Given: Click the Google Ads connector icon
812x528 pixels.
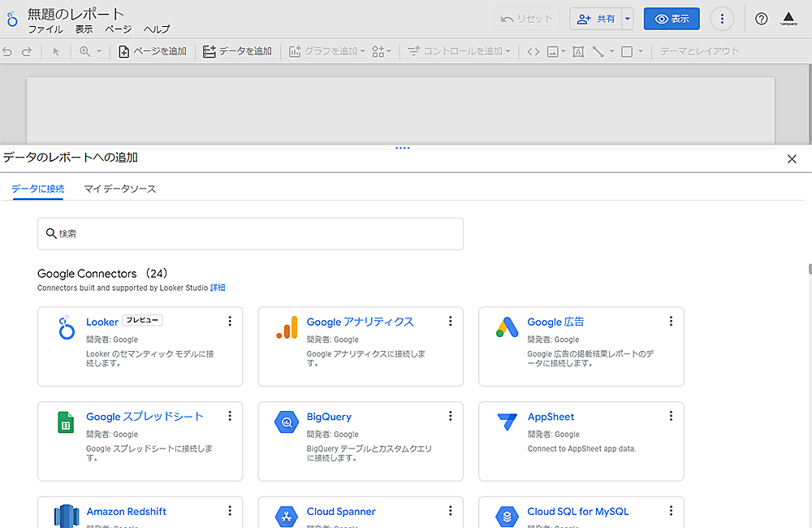Looking at the screenshot, I should (x=507, y=327).
